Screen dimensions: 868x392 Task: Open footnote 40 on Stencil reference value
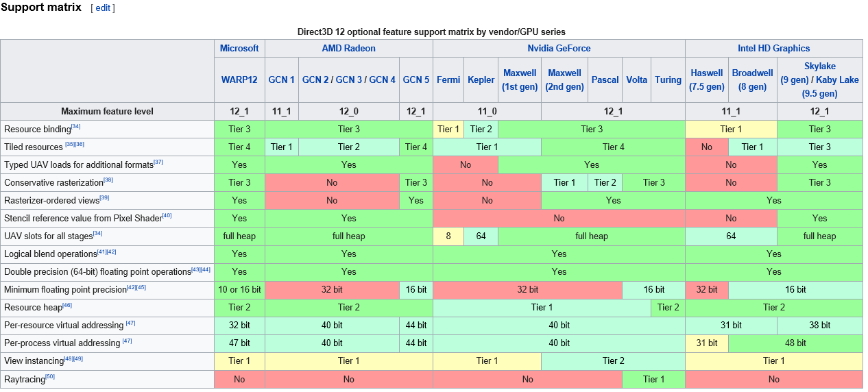[167, 216]
